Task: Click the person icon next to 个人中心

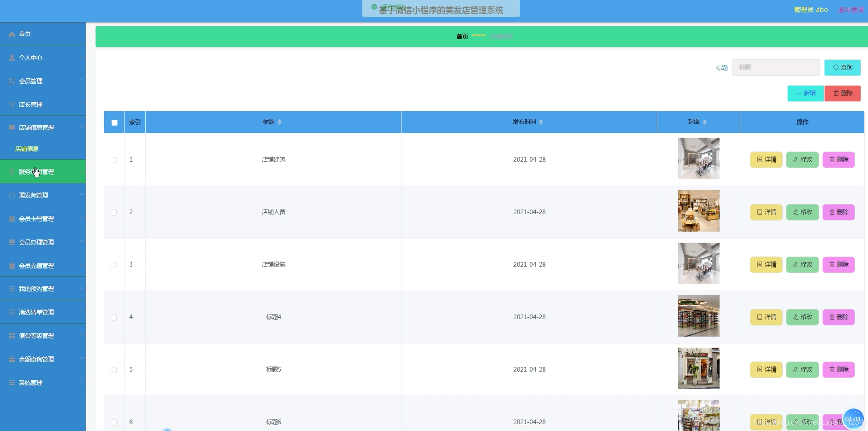Action: [12, 58]
